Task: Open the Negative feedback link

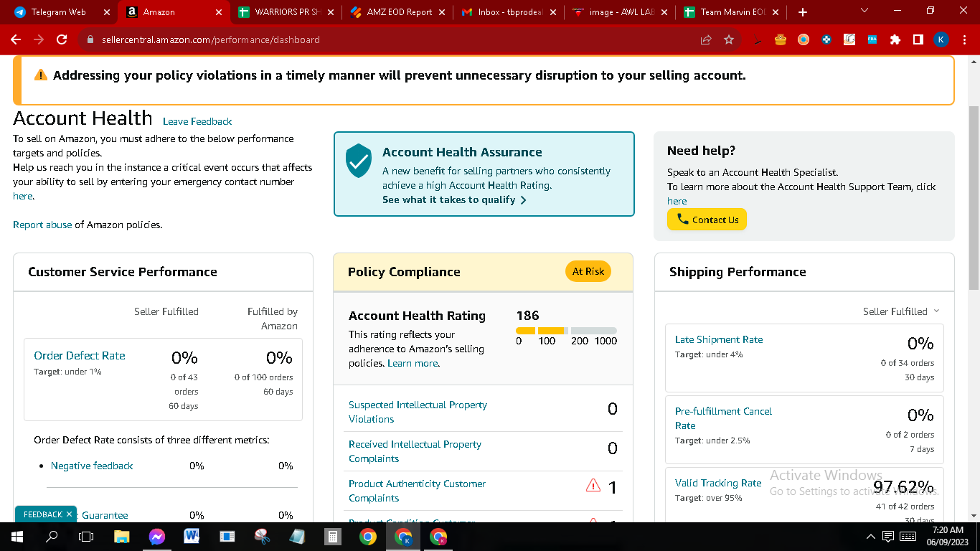Action: coord(92,466)
